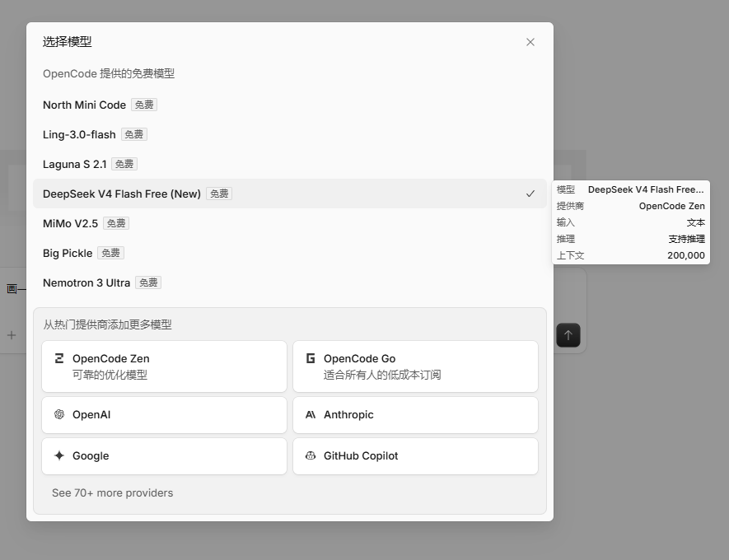Viewport: 729px width, 560px height.
Task: Pick the Nemotron 3 Ultra model
Action: pos(289,282)
